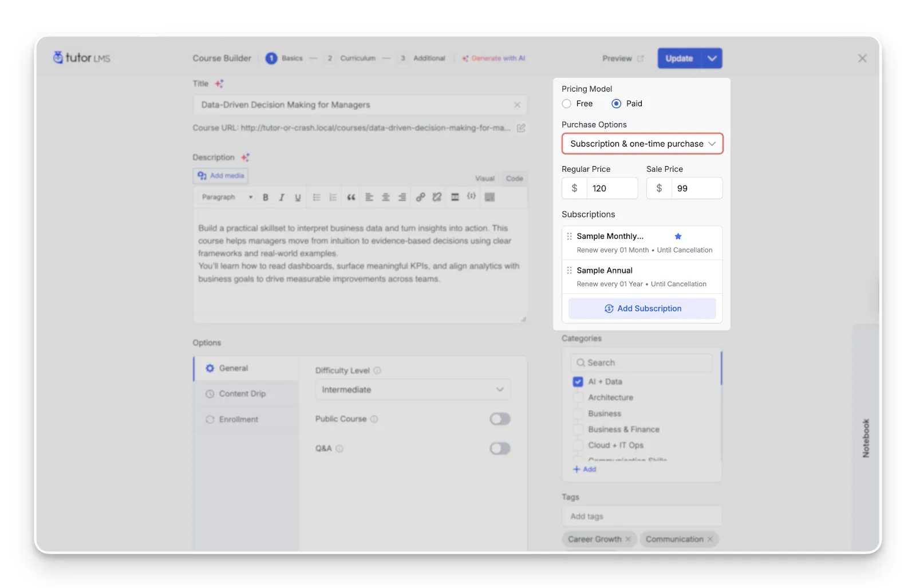Insert a bulleted list in the description
Screen dimensions: 916x588
point(317,198)
